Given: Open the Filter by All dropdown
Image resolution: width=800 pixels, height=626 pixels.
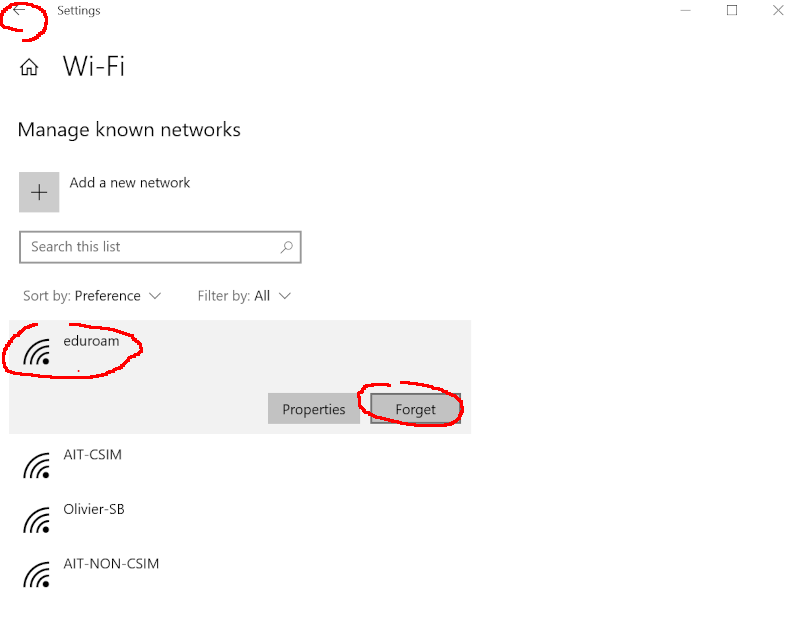Looking at the screenshot, I should (244, 296).
